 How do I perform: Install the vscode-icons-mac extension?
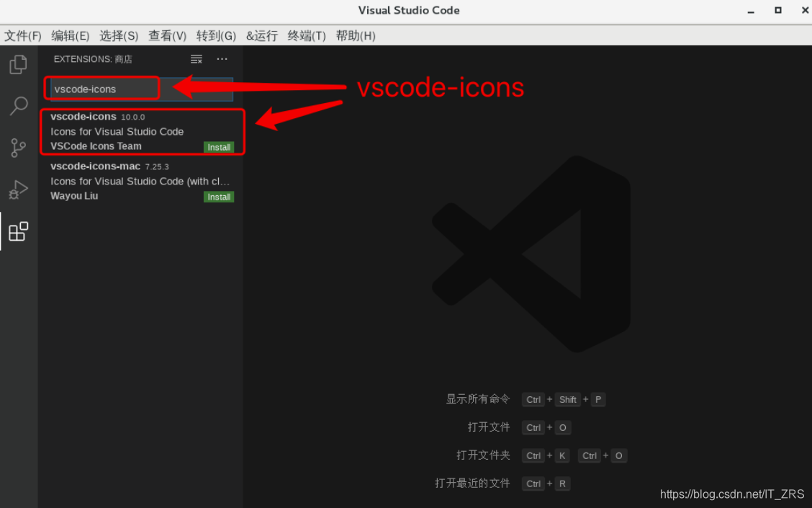pos(219,197)
